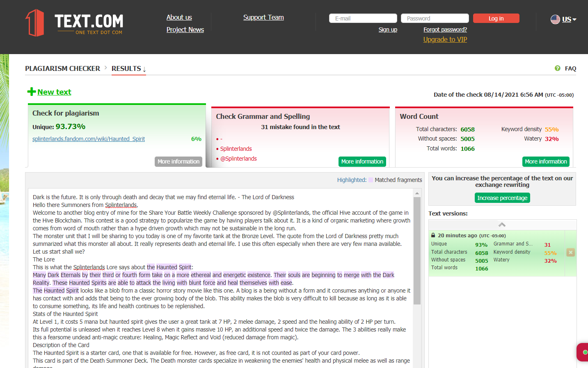The height and width of the screenshot is (368, 588).
Task: Open the Project News page
Action: (x=185, y=30)
